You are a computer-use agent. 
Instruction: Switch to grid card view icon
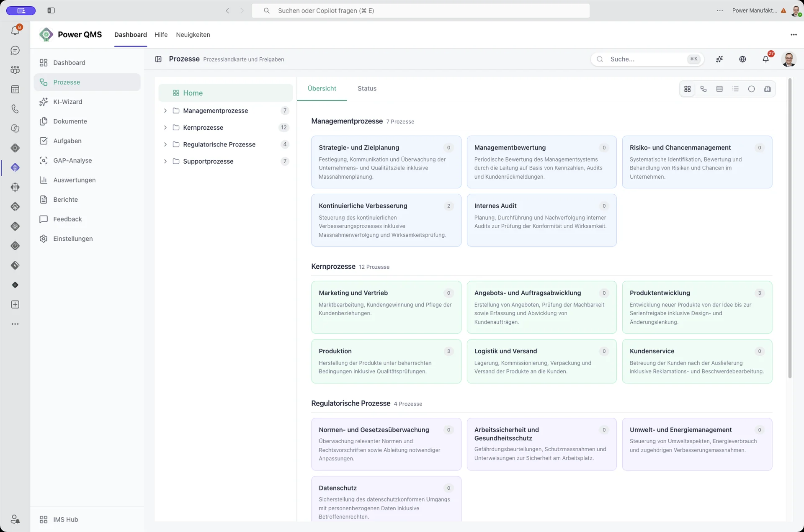tap(687, 89)
